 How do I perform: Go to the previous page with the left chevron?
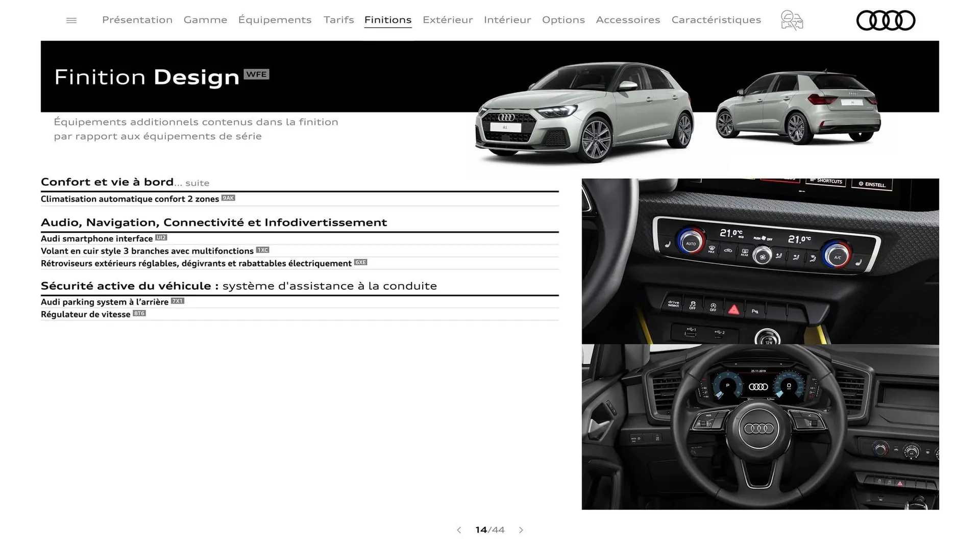pyautogui.click(x=458, y=530)
